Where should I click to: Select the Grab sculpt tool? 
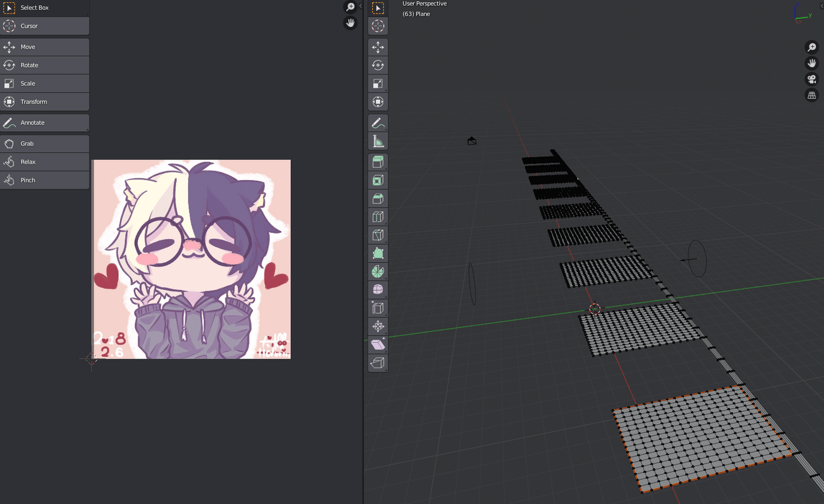tap(45, 143)
